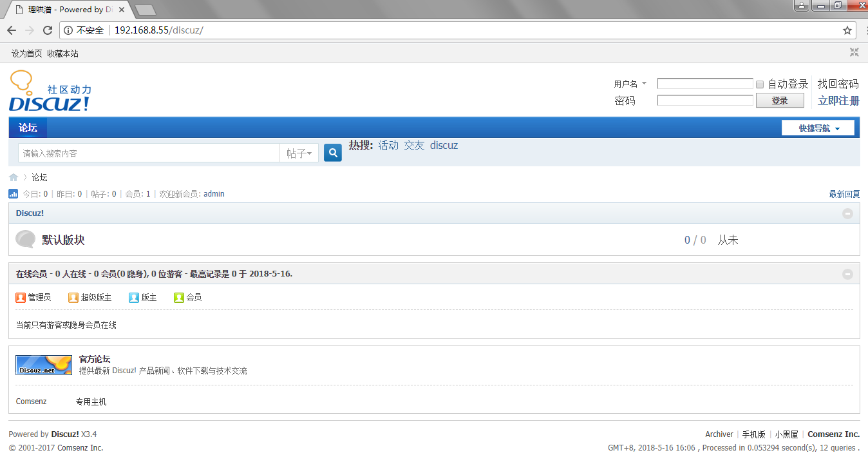Screen dimensions: 868x466
Task: Close the current browser tab
Action: [x=122, y=10]
